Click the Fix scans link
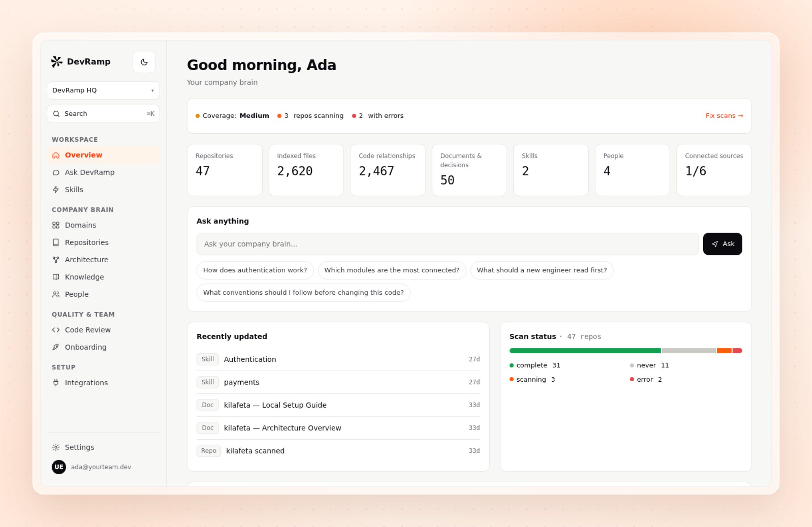812x527 pixels. click(x=724, y=116)
